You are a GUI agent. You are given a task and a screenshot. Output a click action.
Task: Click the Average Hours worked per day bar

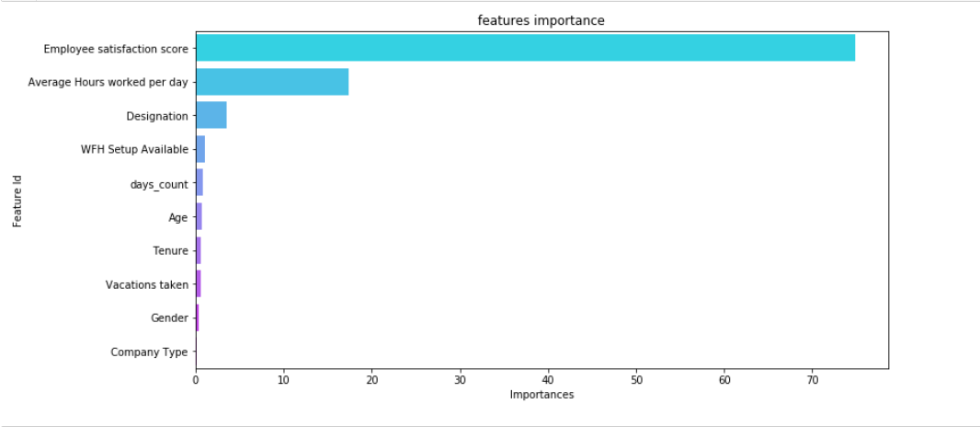tap(272, 82)
